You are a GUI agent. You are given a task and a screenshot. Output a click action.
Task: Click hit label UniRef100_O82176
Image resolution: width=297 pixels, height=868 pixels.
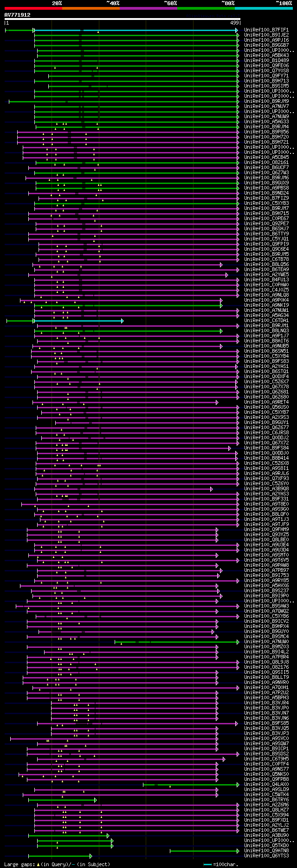point(266,667)
